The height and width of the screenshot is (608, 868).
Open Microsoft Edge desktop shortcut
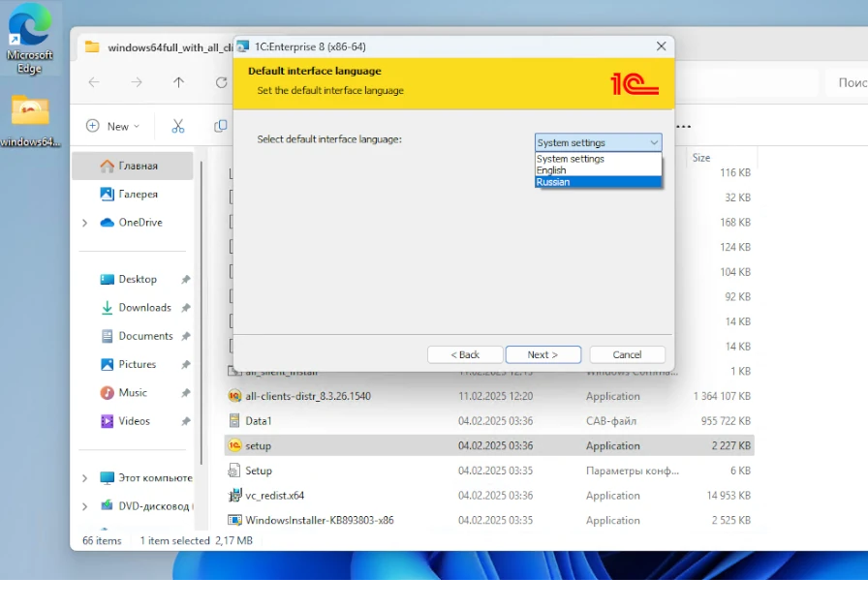[29, 39]
